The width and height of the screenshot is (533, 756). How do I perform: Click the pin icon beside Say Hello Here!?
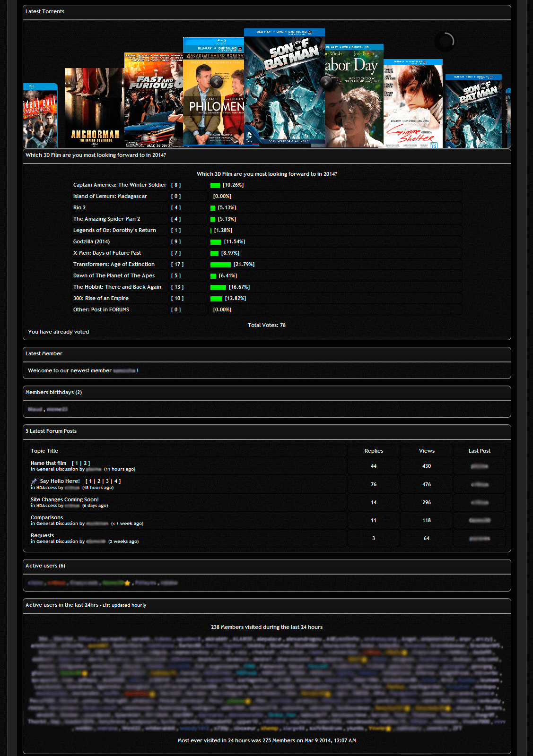click(34, 481)
